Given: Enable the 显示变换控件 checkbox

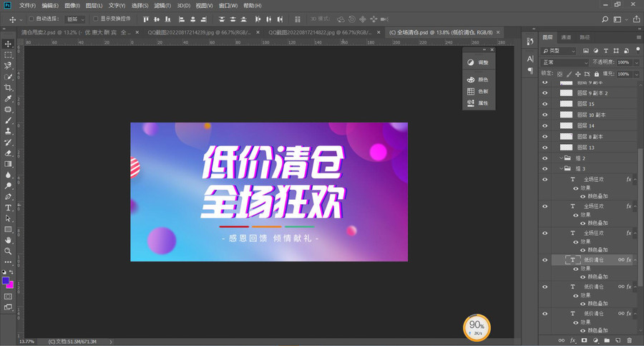Looking at the screenshot, I should (x=95, y=19).
